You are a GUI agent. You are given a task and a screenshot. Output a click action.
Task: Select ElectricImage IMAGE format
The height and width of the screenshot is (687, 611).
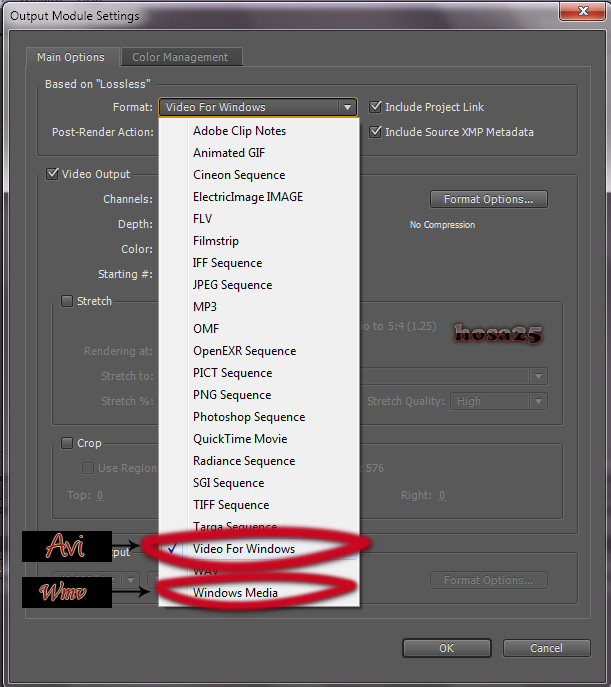click(x=259, y=197)
